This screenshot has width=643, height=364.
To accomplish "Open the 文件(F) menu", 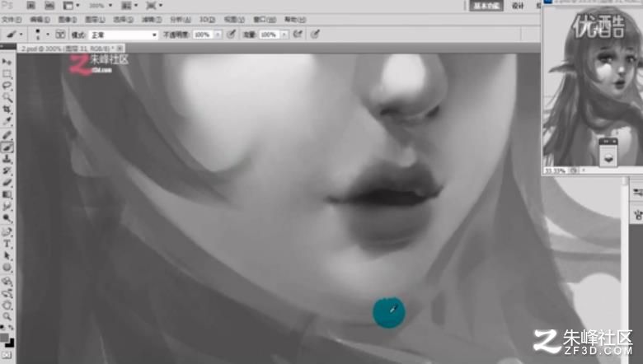I will point(12,20).
